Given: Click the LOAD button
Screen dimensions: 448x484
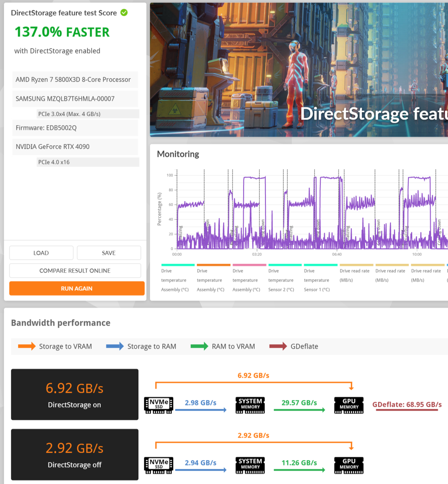Looking at the screenshot, I should (x=41, y=253).
